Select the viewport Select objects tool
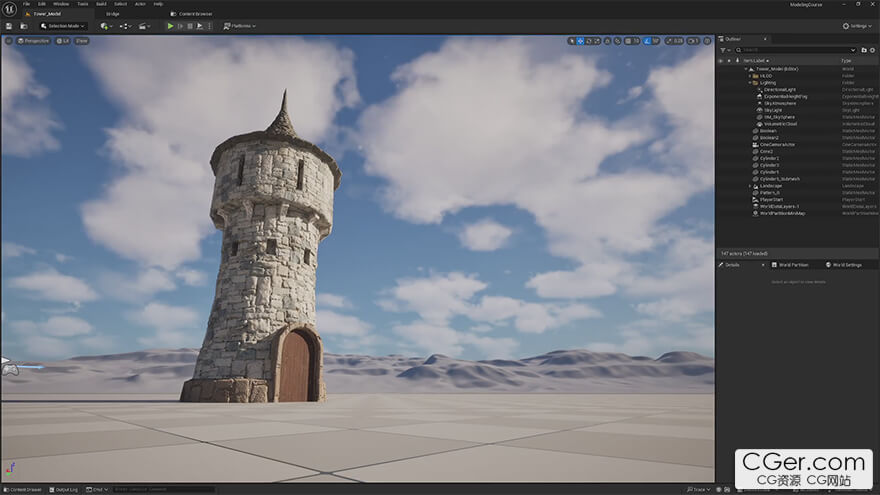880x495 pixels. click(x=571, y=41)
